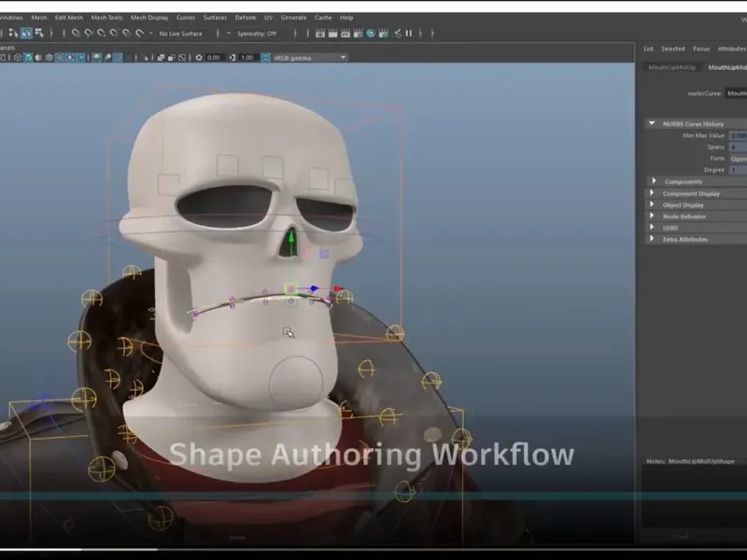Toggle textured display
Screen dimensions: 747x560
click(59, 58)
